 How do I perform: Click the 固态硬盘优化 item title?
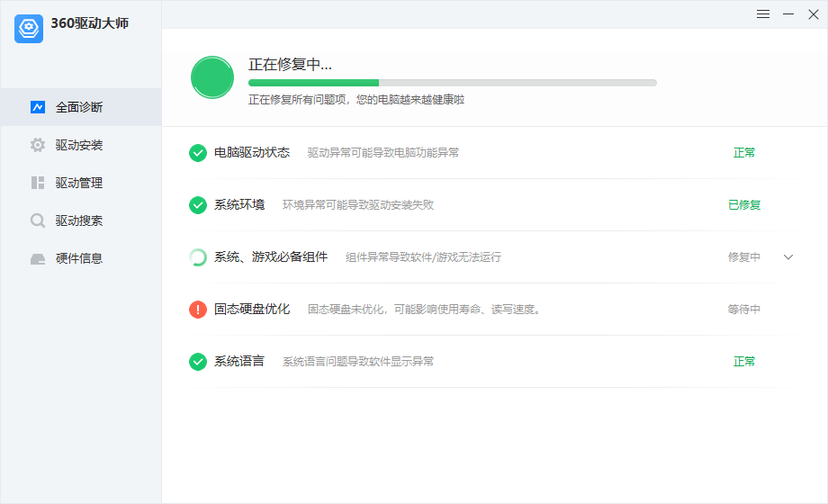pos(252,309)
